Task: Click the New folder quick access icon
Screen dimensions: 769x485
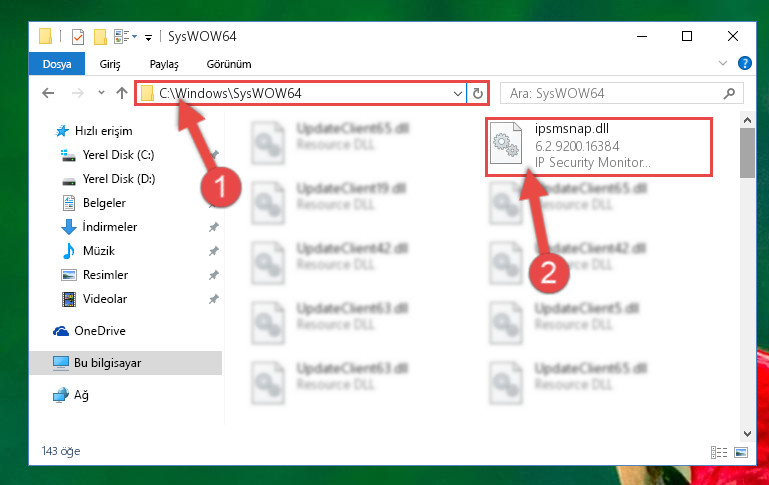Action: coord(100,36)
